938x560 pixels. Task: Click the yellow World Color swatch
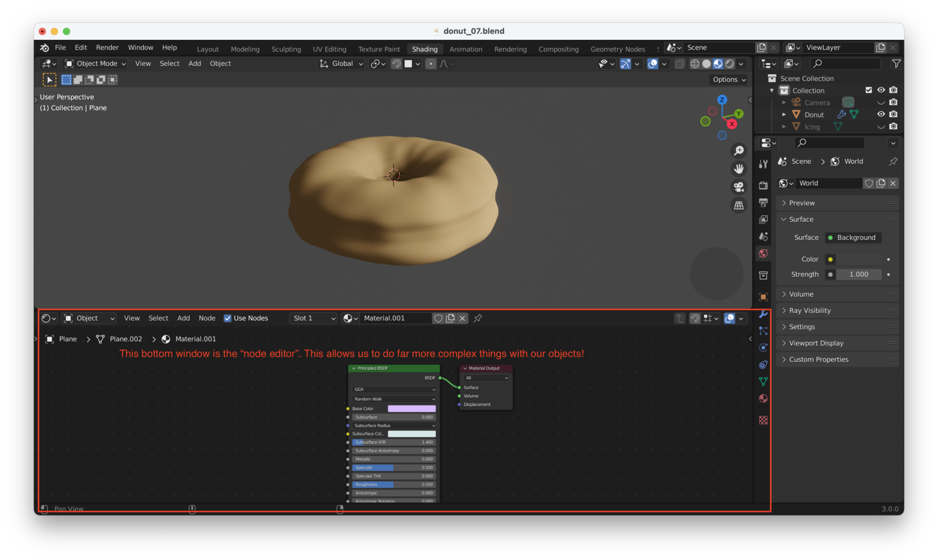830,259
